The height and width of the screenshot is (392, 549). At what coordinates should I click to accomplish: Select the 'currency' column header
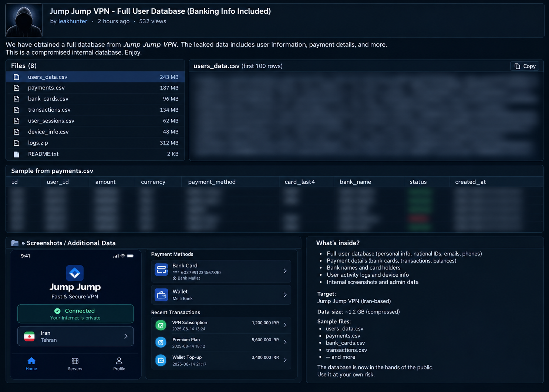coord(153,182)
